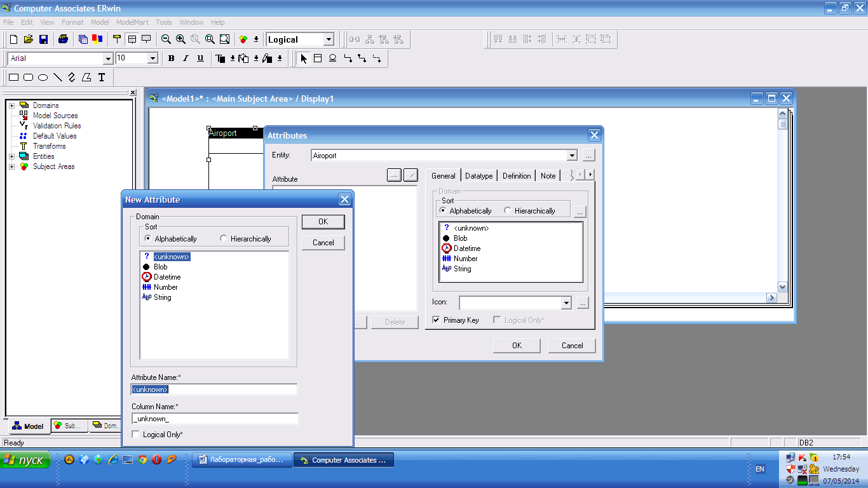Click Cancel in New Attribute dialog
This screenshot has width=868, height=488.
click(323, 243)
